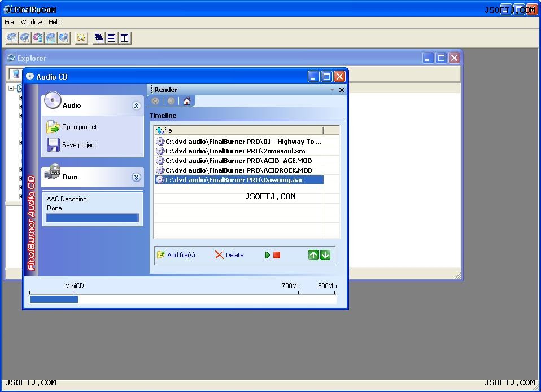Collapse the top tree node in Explorer
Screen dimensions: 541x392
(x=11, y=88)
